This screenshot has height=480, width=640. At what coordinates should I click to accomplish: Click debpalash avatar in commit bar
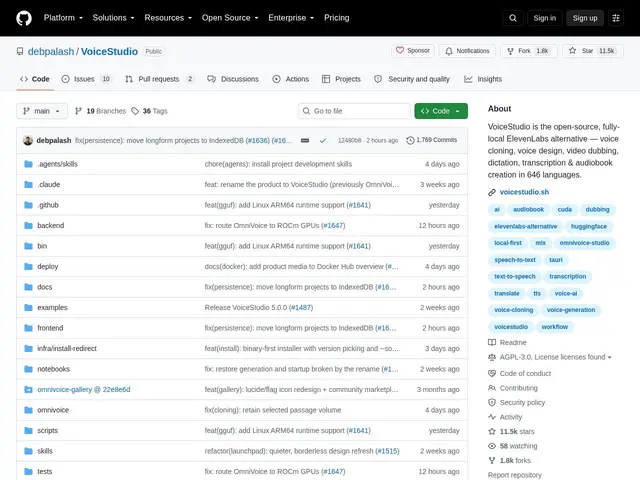[x=28, y=140]
